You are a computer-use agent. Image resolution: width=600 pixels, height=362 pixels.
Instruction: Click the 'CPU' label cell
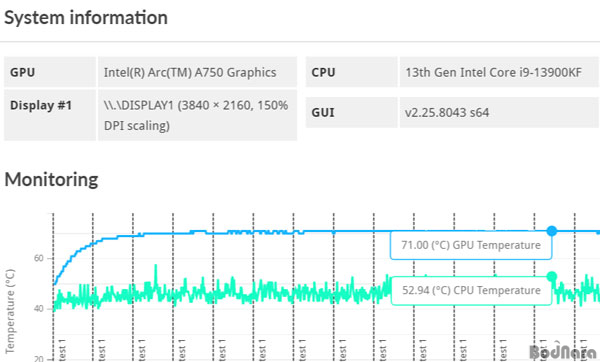351,72
